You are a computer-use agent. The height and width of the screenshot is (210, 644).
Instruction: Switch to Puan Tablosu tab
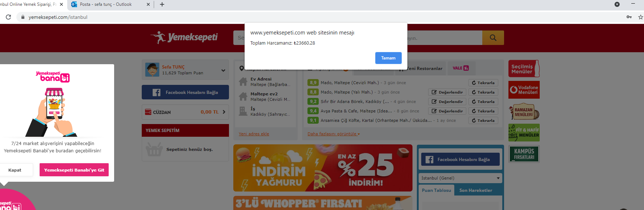(436, 190)
